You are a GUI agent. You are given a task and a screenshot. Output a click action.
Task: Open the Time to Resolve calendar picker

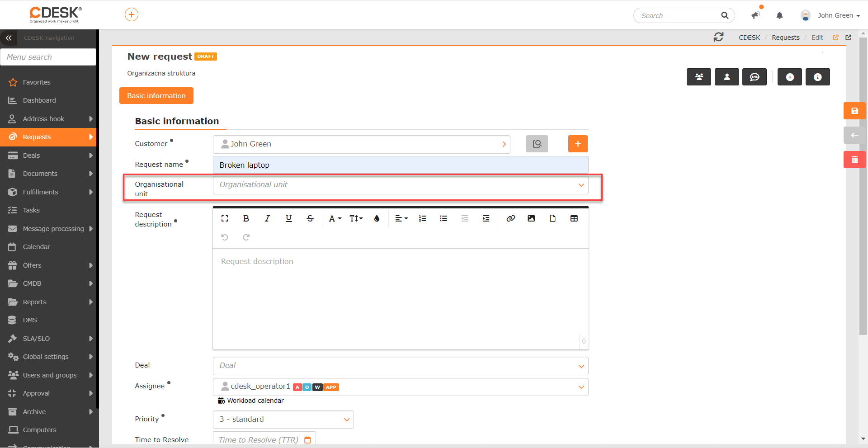(307, 440)
